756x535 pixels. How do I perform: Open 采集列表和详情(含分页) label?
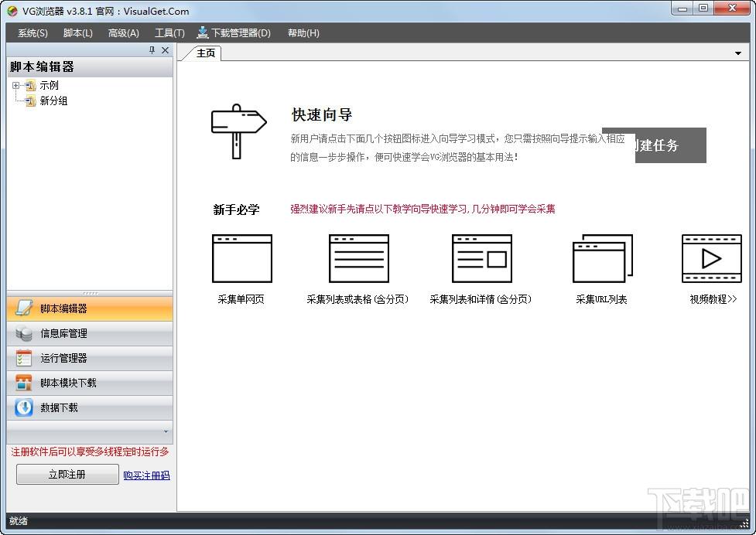click(481, 299)
